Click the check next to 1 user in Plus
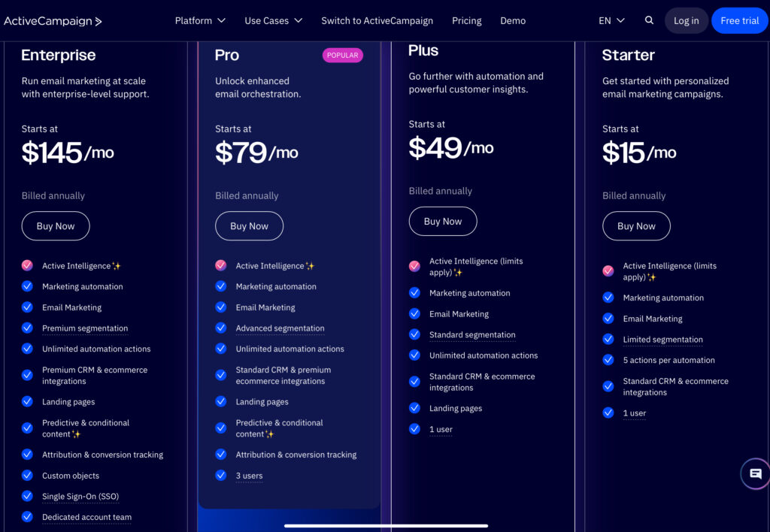 [x=414, y=429]
